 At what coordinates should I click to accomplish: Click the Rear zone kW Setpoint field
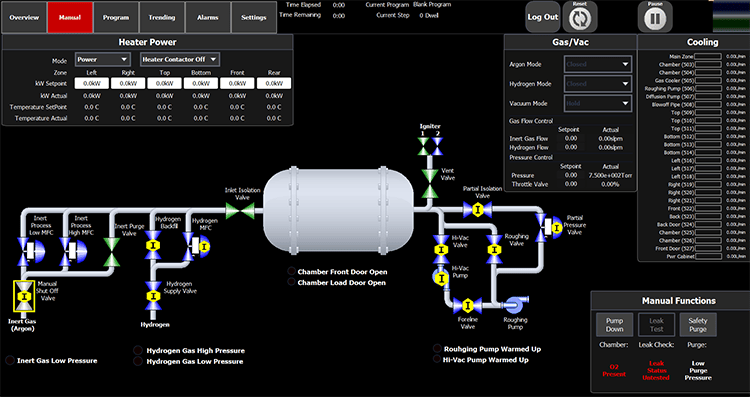click(x=274, y=83)
